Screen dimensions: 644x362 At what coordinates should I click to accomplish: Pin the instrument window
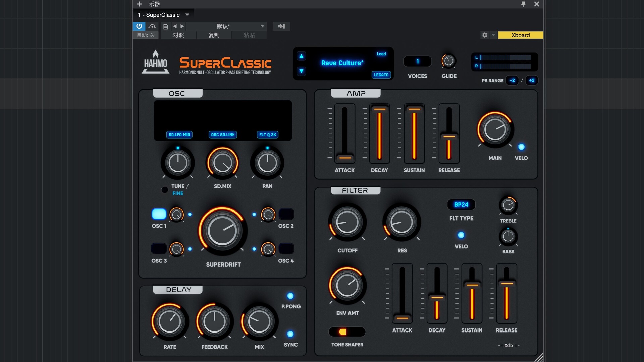click(x=523, y=4)
